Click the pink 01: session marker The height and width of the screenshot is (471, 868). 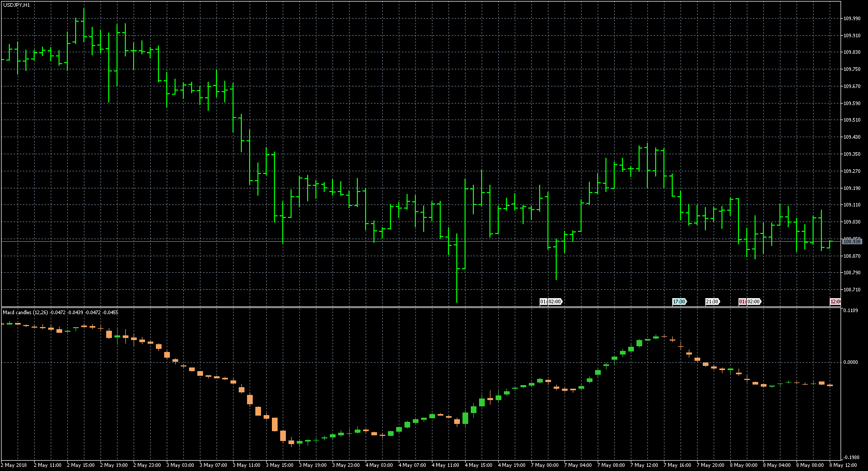click(x=743, y=301)
